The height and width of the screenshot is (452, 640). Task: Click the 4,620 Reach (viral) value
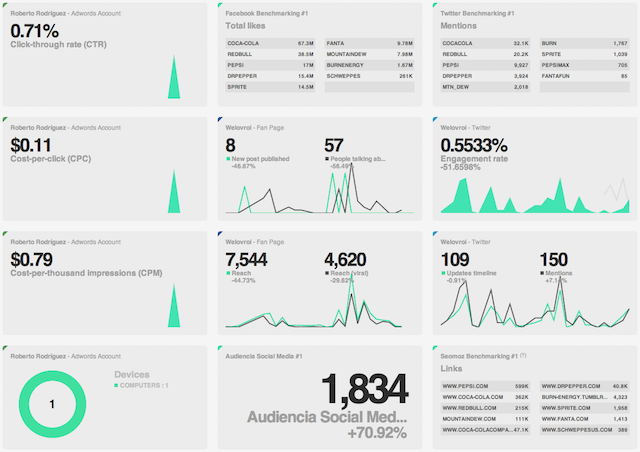click(x=345, y=260)
